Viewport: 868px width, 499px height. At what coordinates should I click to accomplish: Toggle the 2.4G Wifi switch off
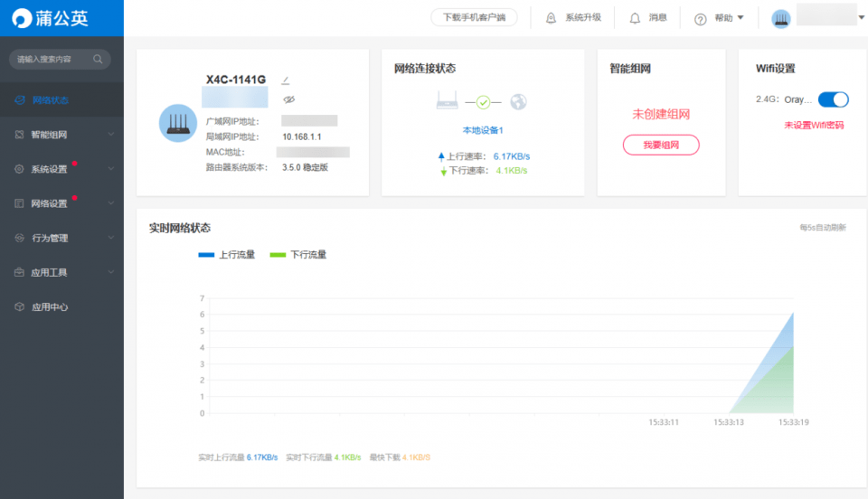coord(833,99)
